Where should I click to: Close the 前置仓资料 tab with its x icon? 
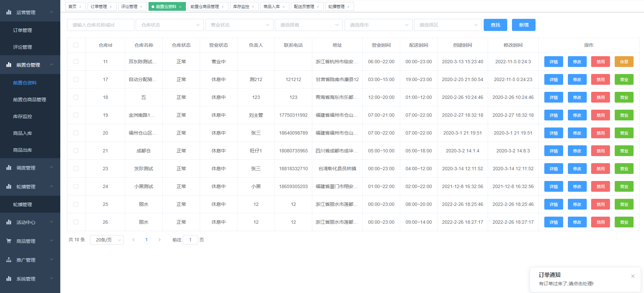180,7
